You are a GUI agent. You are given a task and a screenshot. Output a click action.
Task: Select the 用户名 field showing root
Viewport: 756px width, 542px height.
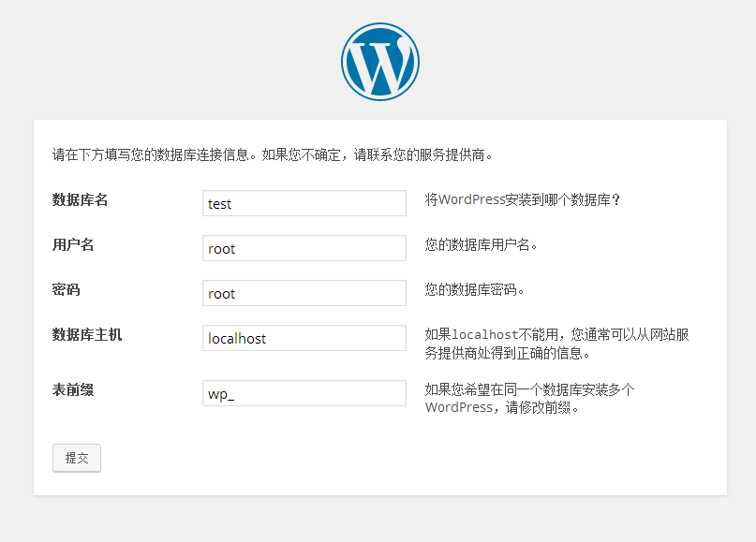[303, 248]
